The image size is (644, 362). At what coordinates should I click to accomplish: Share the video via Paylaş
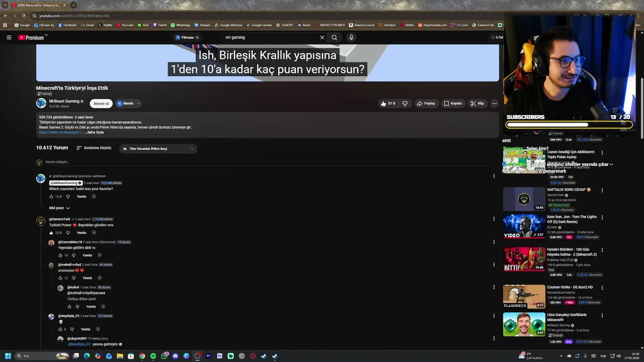426,104
